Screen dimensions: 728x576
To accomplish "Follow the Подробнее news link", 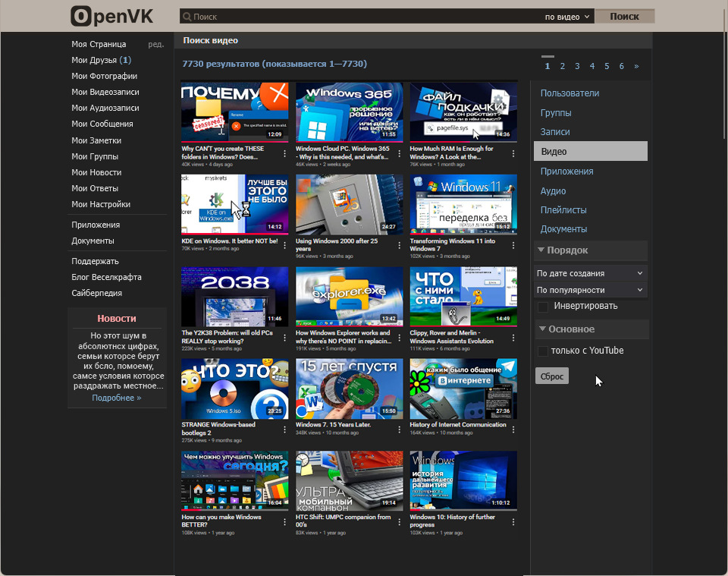I will 116,398.
